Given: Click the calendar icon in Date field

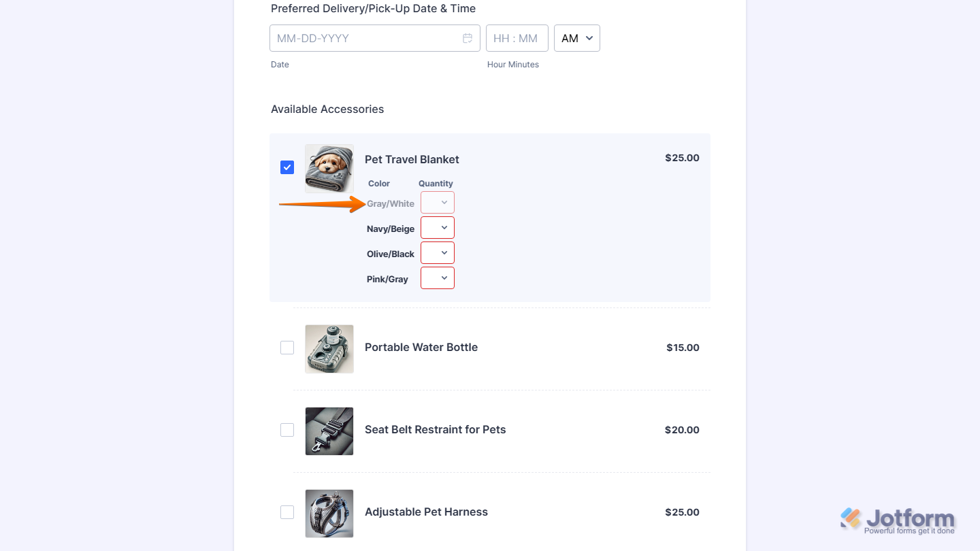Looking at the screenshot, I should coord(468,38).
